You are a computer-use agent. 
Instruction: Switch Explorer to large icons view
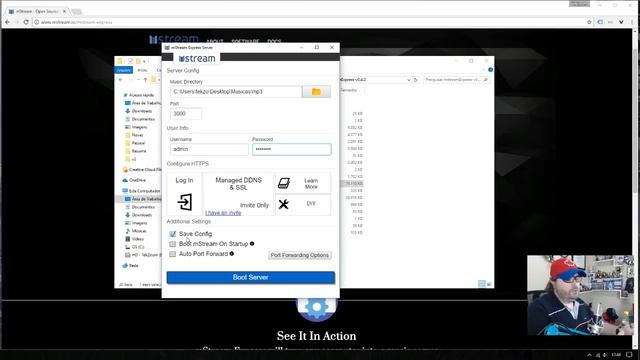point(489,284)
